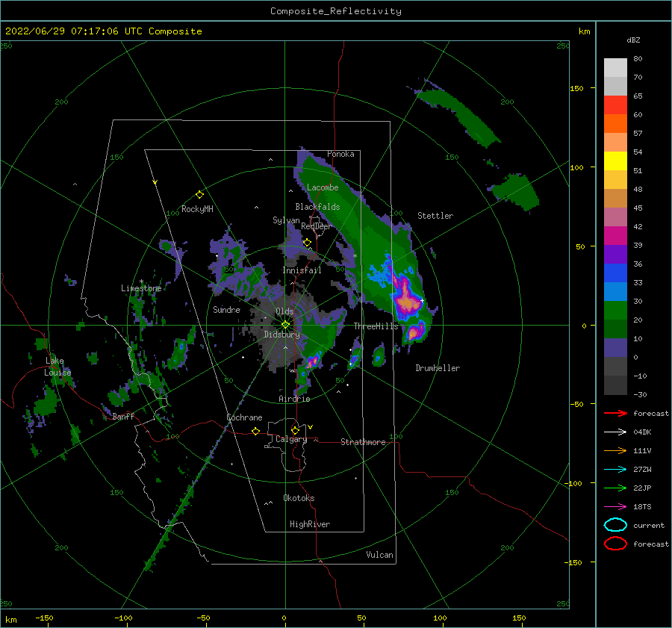This screenshot has width=672, height=628.
Task: Click the yellow diamond radar-site marker near Olds
Action: (x=285, y=325)
